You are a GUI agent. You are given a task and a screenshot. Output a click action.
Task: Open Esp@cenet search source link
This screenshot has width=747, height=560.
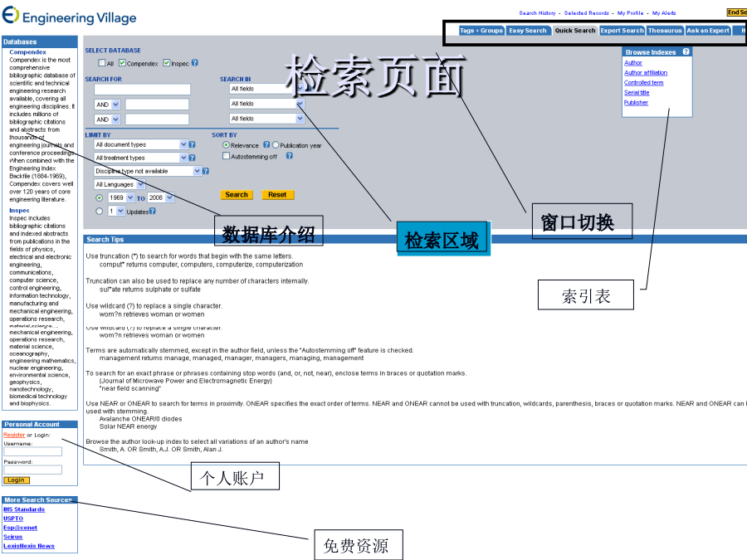pyautogui.click(x=20, y=528)
